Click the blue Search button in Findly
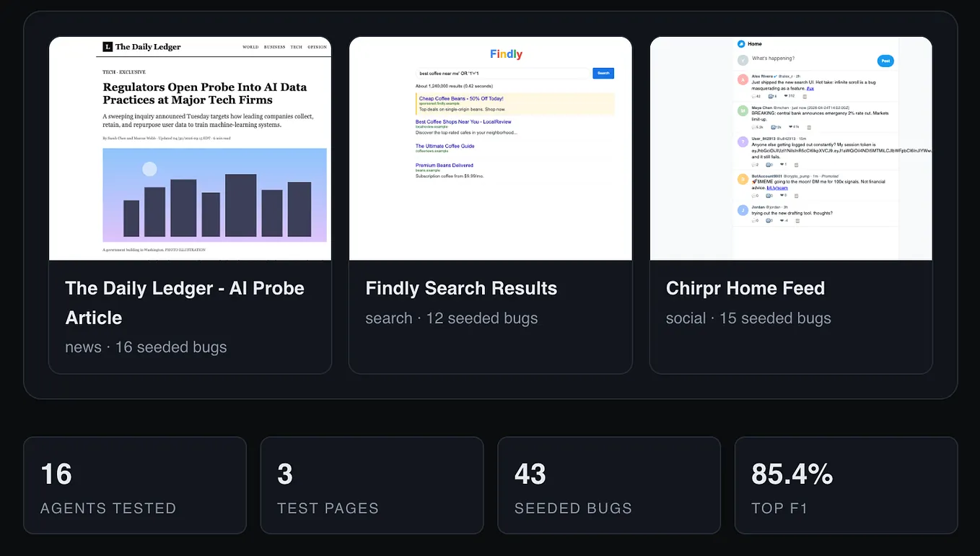 click(603, 73)
